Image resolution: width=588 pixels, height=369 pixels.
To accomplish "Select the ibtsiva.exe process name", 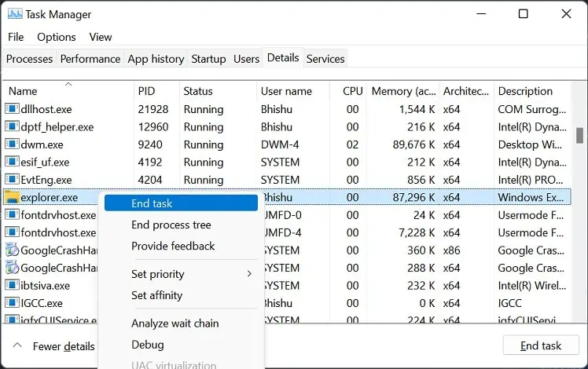I will coord(45,285).
